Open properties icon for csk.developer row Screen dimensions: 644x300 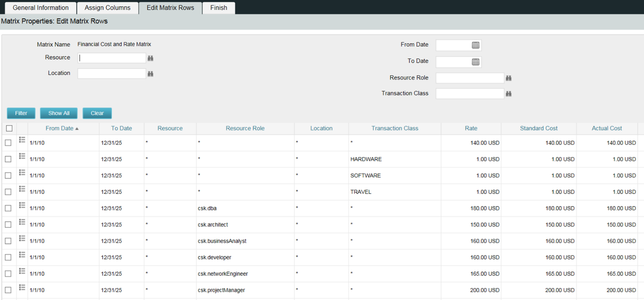(x=22, y=254)
